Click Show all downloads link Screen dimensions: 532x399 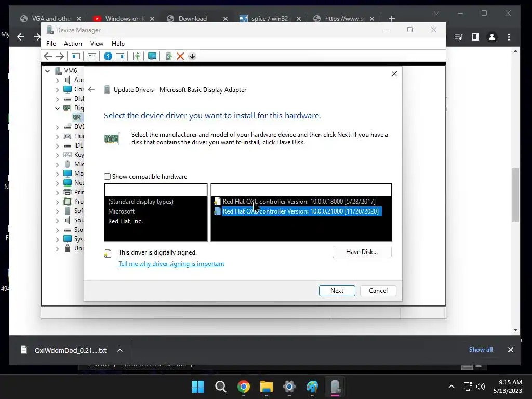click(x=481, y=350)
